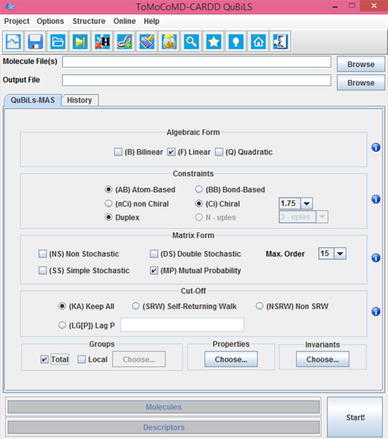Screen dimensions: 388x439
Task: Check the (NS) Non Stochastic box
Action: point(43,254)
